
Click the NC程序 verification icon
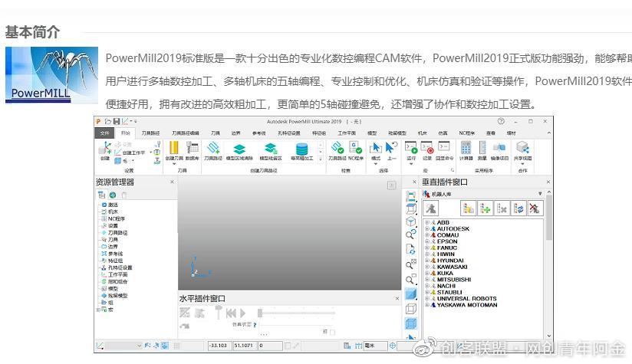tap(355, 151)
